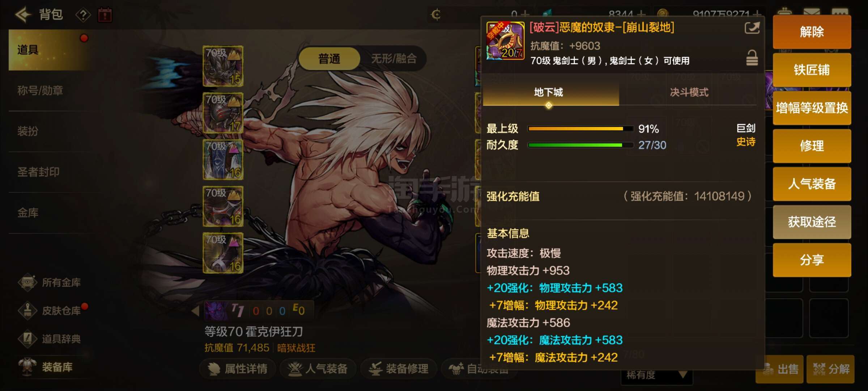This screenshot has width=868, height=391.
Task: Open the question mark help icon
Action: [x=83, y=15]
